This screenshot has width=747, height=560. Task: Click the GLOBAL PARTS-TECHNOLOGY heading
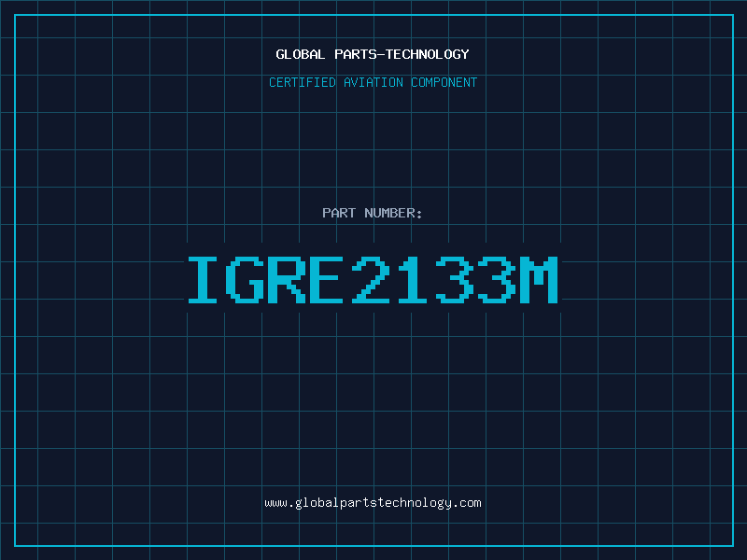click(373, 54)
